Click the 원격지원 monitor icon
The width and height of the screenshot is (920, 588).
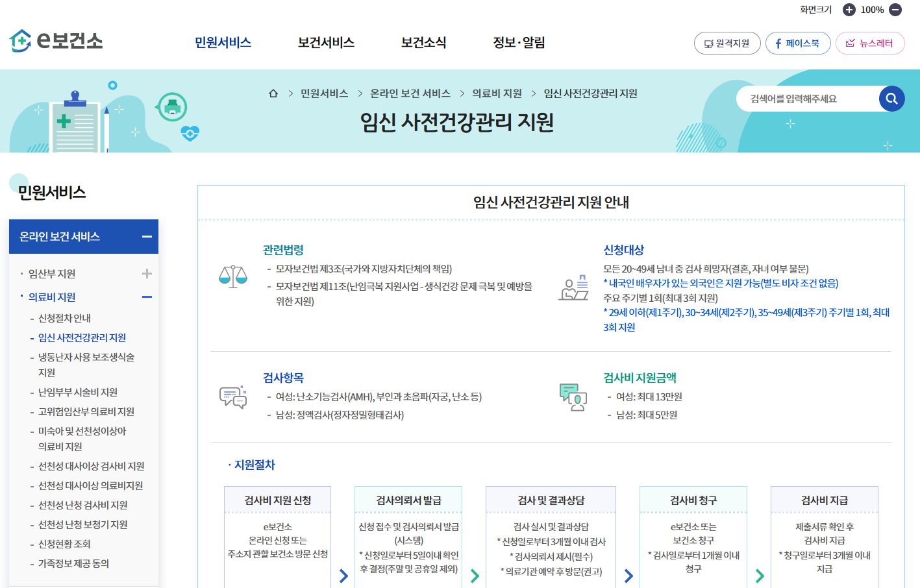710,43
